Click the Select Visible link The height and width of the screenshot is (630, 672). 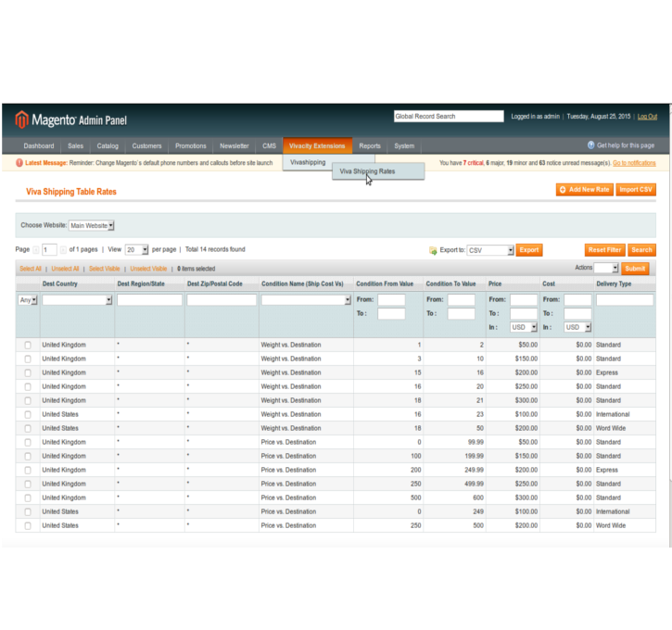point(104,269)
